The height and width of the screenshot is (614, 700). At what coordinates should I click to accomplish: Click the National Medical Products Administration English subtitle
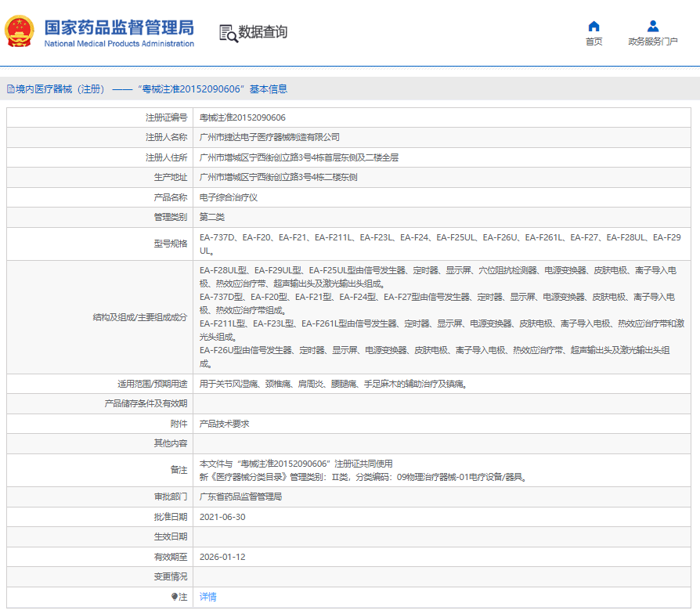click(118, 44)
